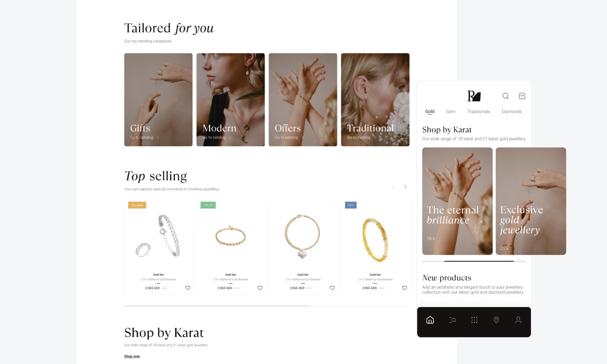607x364 pixels.
Task: Favorite the 10% off bracelet product
Action: 260,288
